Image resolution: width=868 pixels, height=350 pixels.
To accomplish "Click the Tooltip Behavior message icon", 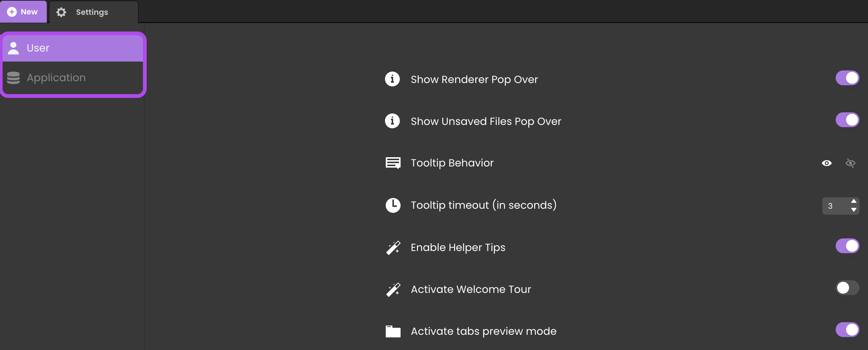I will [393, 163].
